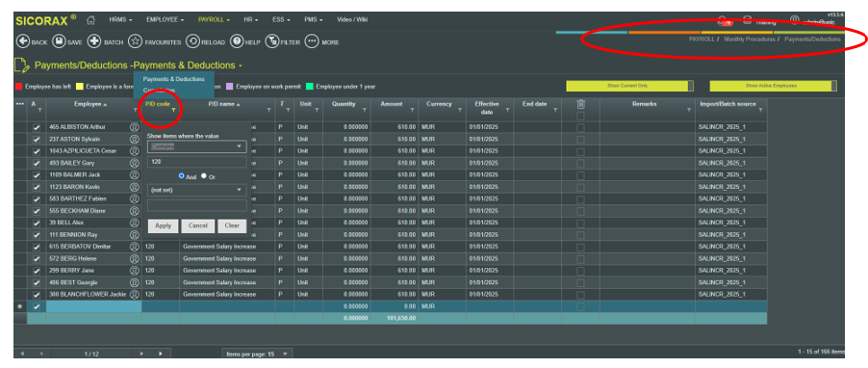868x368 pixels.
Task: Open filter icon on End date column
Action: click(555, 111)
